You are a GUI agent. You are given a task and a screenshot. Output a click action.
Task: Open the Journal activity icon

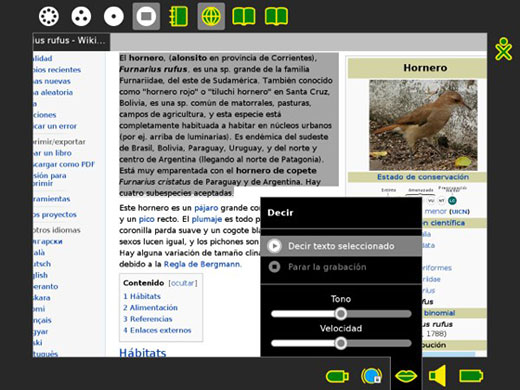tap(179, 16)
